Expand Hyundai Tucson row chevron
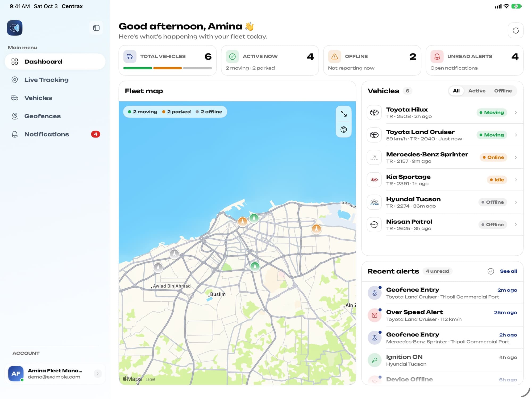Screen dimensions: 532x399 (x=516, y=202)
